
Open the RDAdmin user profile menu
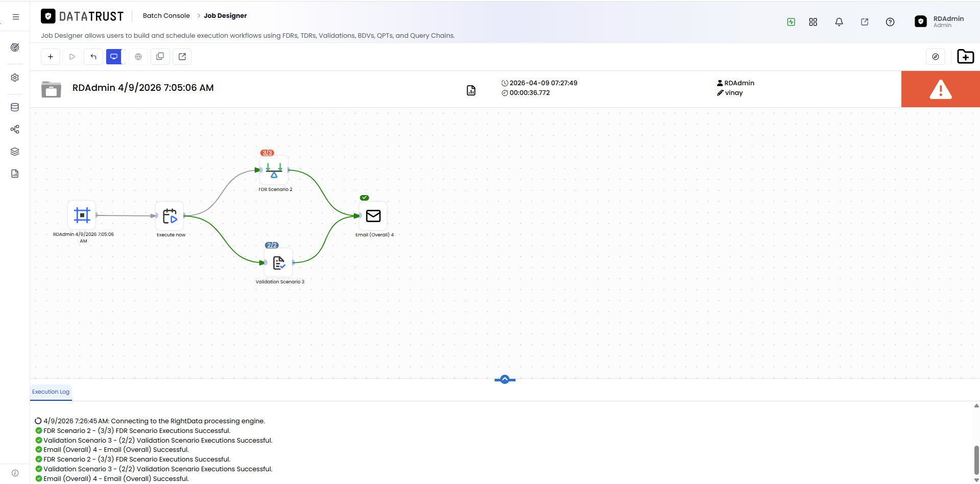(939, 21)
